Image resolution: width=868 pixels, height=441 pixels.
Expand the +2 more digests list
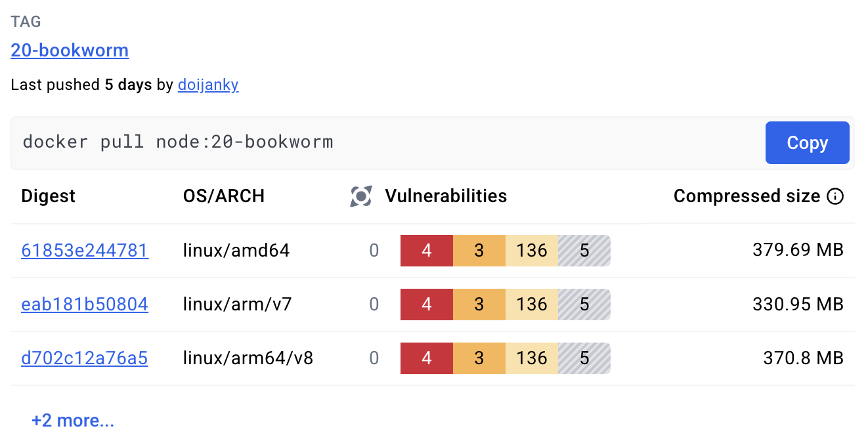[x=73, y=420]
